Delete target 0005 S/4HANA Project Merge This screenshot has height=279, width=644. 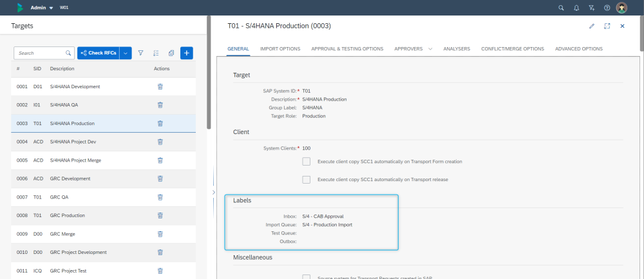(x=160, y=160)
